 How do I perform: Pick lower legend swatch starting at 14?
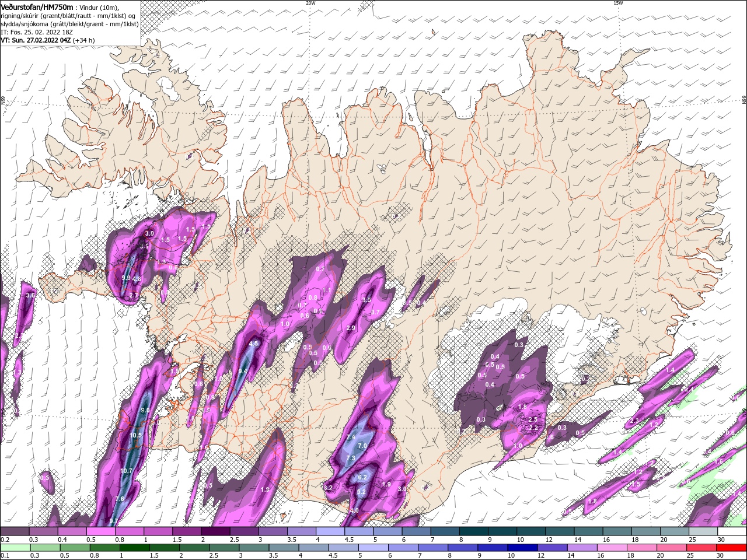click(x=581, y=547)
